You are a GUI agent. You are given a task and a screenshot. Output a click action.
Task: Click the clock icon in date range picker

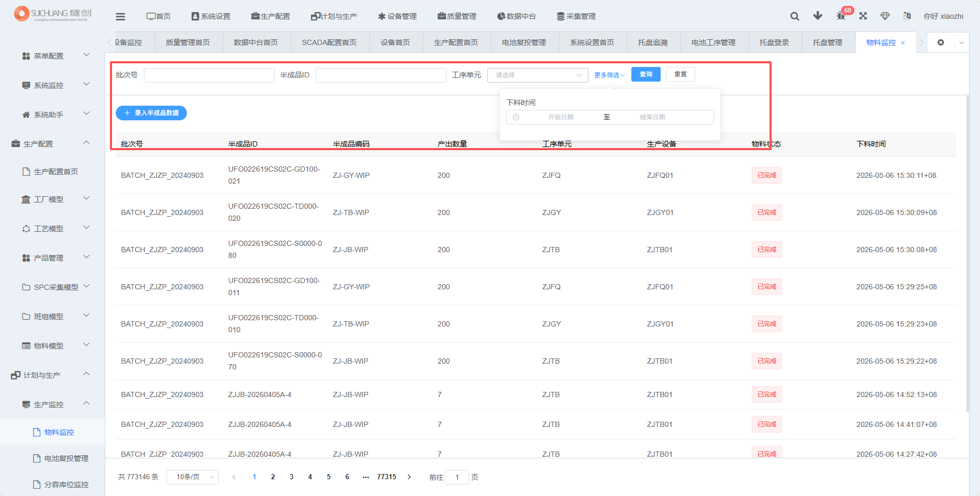[x=516, y=117]
